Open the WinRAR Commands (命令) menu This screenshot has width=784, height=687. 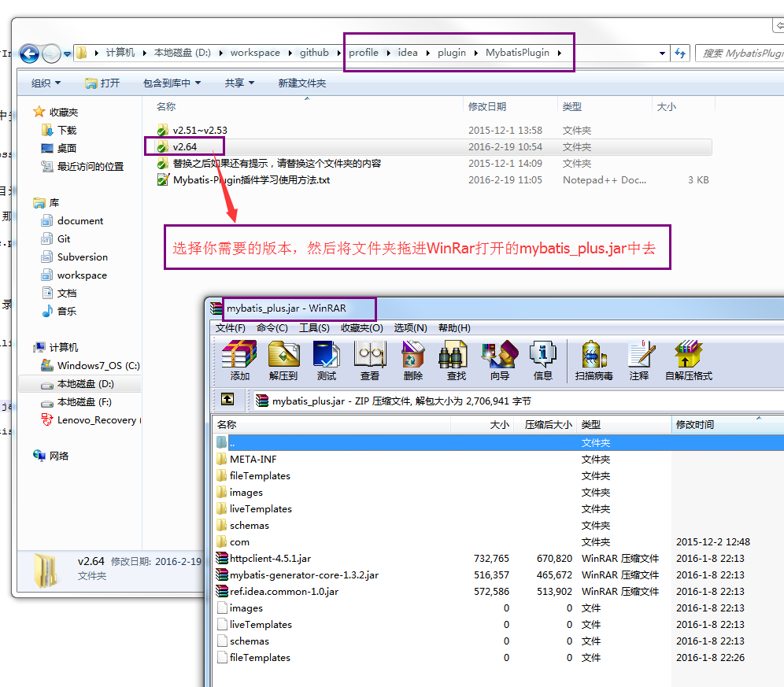click(272, 328)
